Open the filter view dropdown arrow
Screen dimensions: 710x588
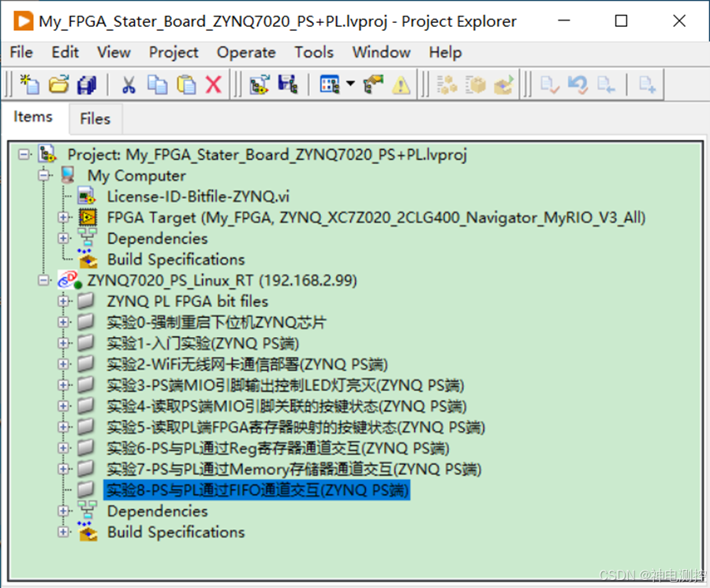click(x=350, y=84)
